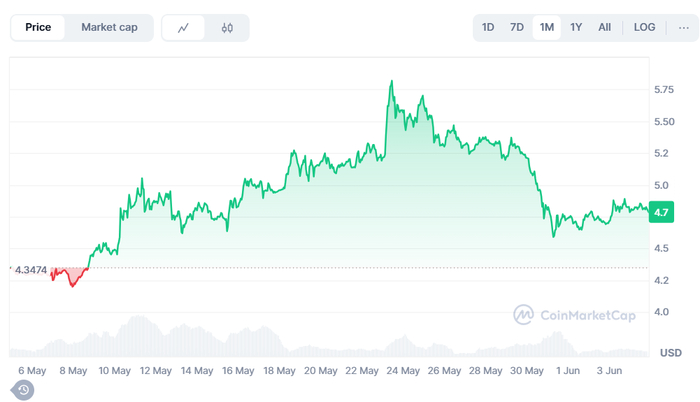
Task: Choose the 1Y time range
Action: [576, 27]
